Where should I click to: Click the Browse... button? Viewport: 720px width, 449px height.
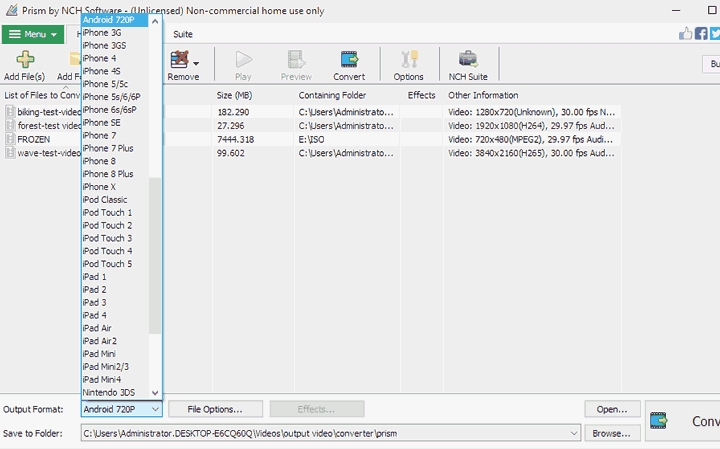[612, 433]
